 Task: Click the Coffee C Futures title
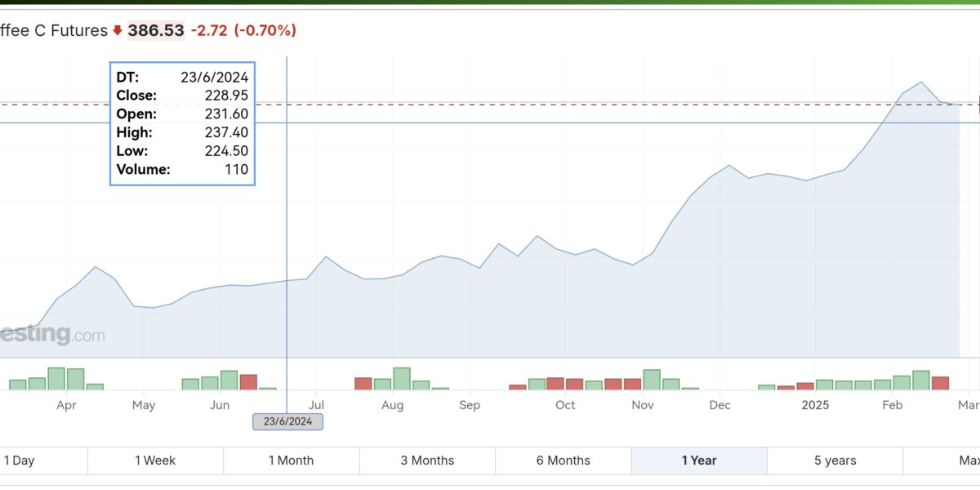pyautogui.click(x=54, y=31)
